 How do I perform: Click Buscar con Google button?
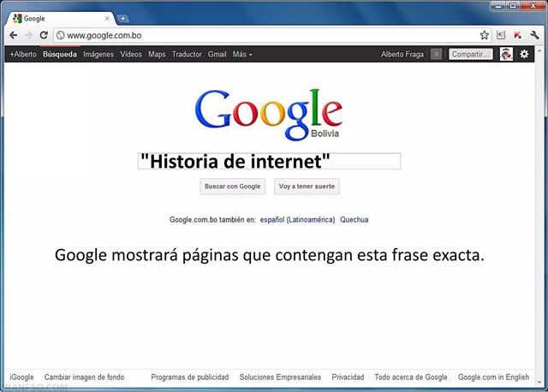click(x=232, y=187)
